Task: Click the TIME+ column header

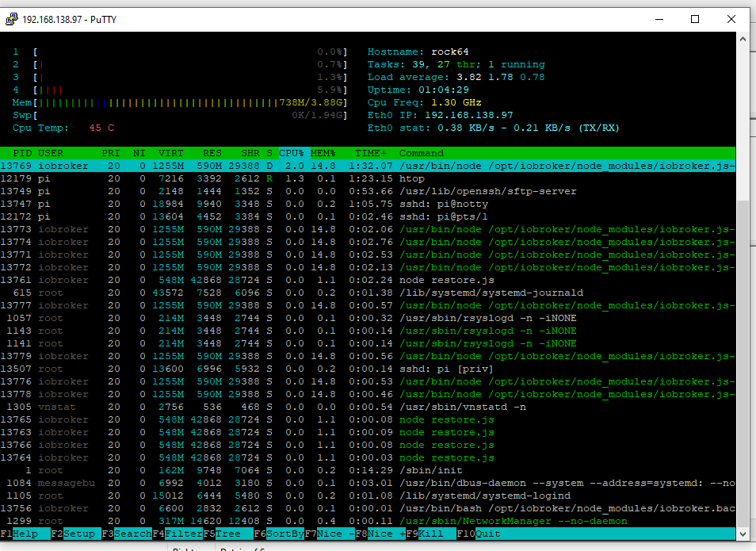Action: (371, 153)
